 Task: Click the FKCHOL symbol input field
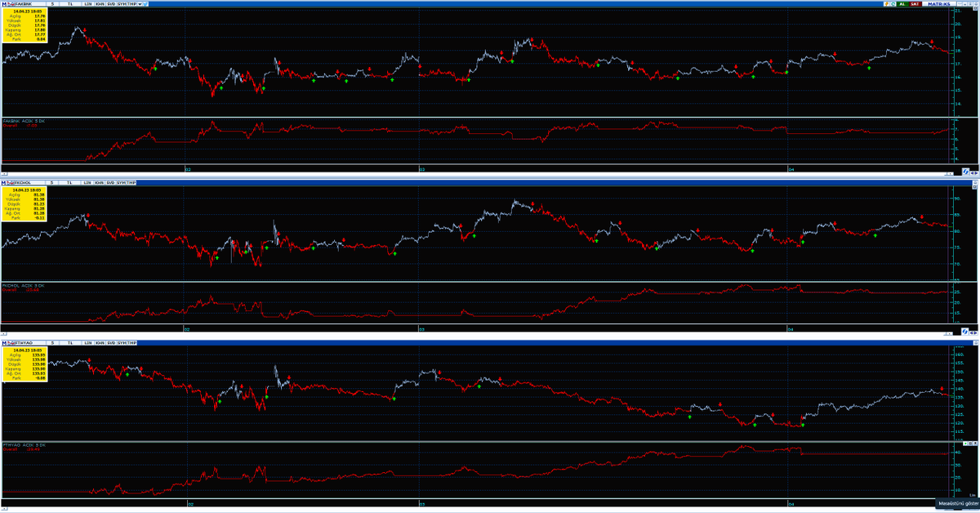tap(29, 182)
